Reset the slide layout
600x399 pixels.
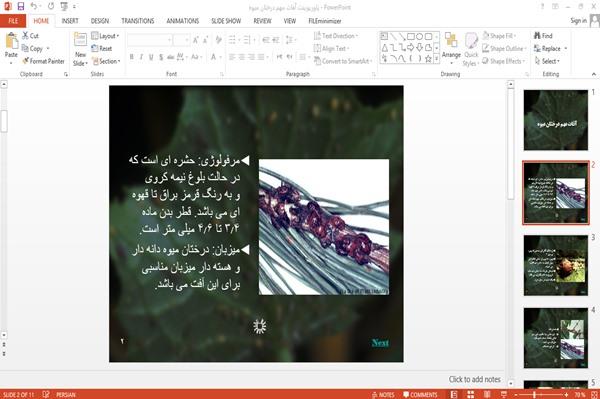(102, 49)
